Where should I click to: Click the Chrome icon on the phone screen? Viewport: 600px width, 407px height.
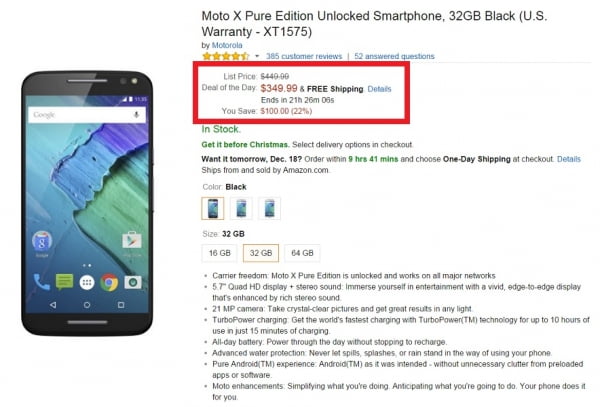pos(109,283)
